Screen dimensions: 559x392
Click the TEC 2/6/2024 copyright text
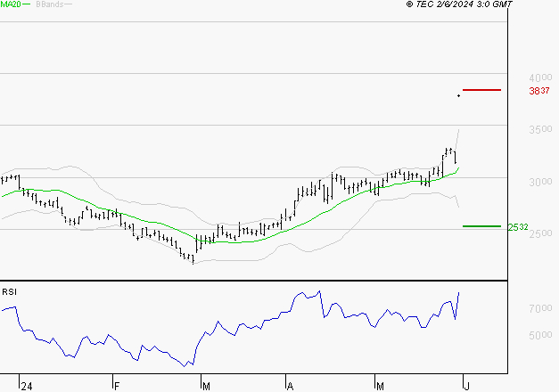pyautogui.click(x=459, y=4)
